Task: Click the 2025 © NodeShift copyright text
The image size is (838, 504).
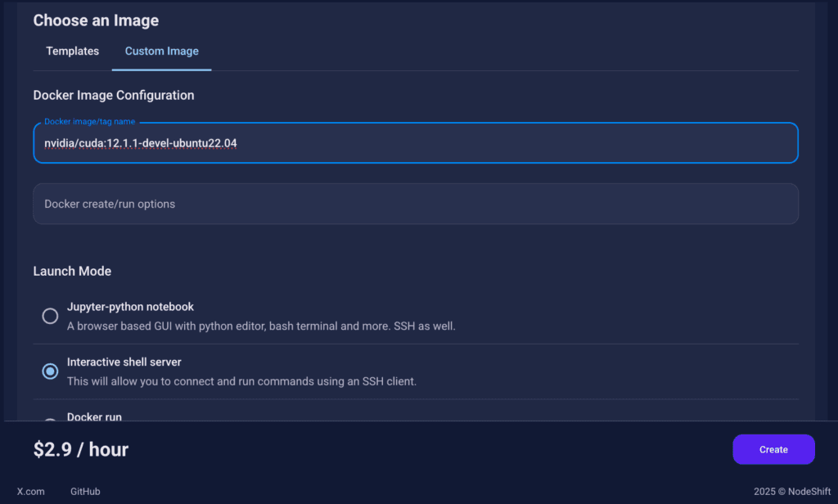Action: (x=792, y=491)
